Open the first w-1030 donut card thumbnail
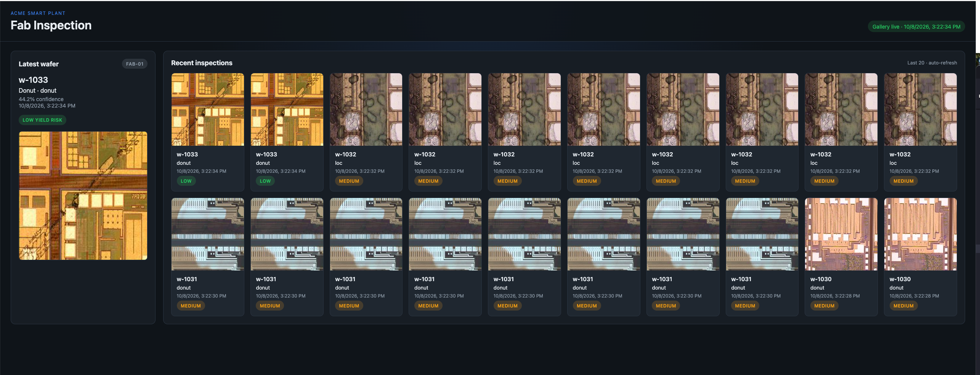 pyautogui.click(x=841, y=234)
